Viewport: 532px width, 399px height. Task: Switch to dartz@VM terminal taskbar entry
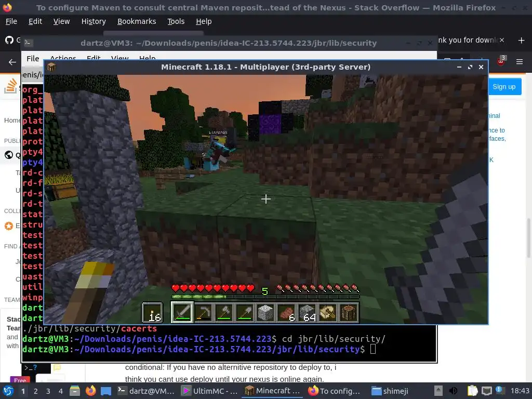coord(146,391)
